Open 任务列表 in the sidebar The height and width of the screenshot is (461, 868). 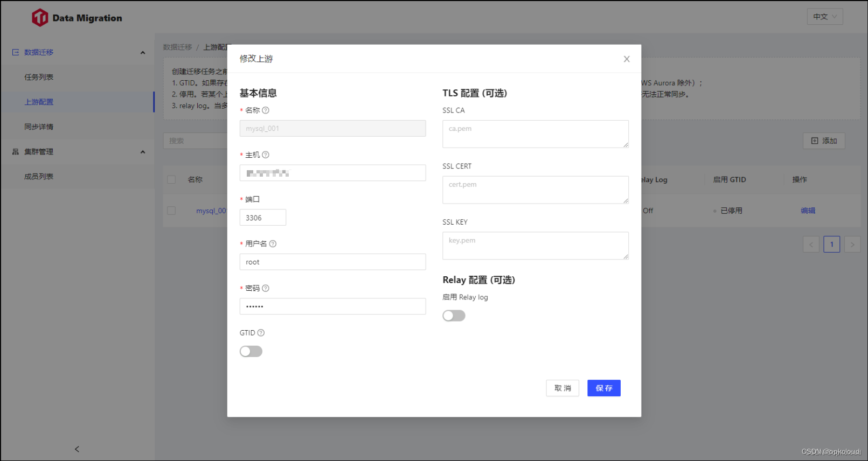[39, 78]
